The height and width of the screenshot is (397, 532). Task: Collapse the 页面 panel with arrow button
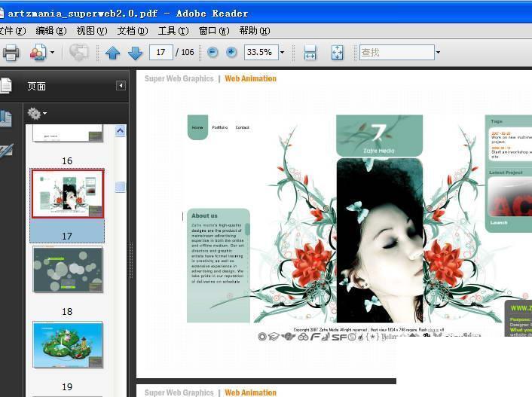tap(121, 86)
